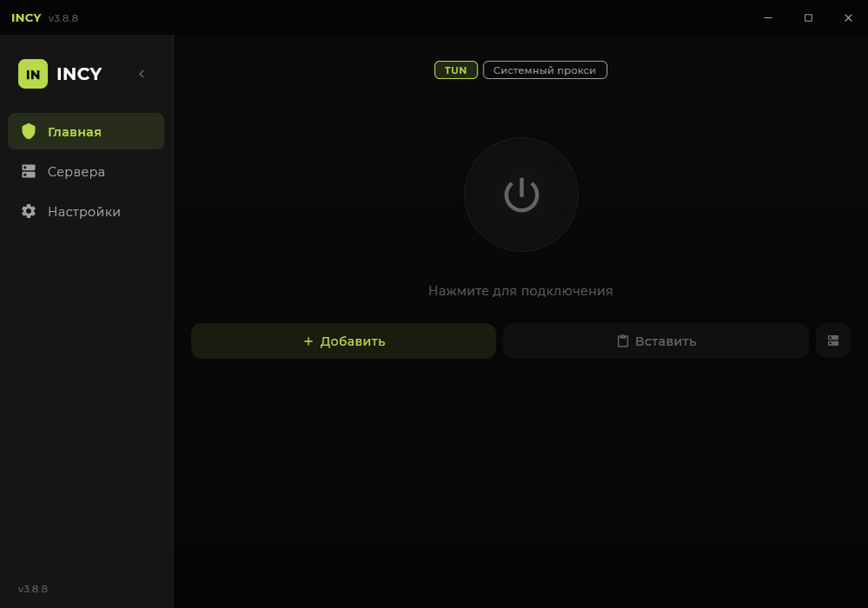Viewport: 868px width, 608px height.
Task: Collapse the sidebar with the chevron
Action: pos(141,74)
